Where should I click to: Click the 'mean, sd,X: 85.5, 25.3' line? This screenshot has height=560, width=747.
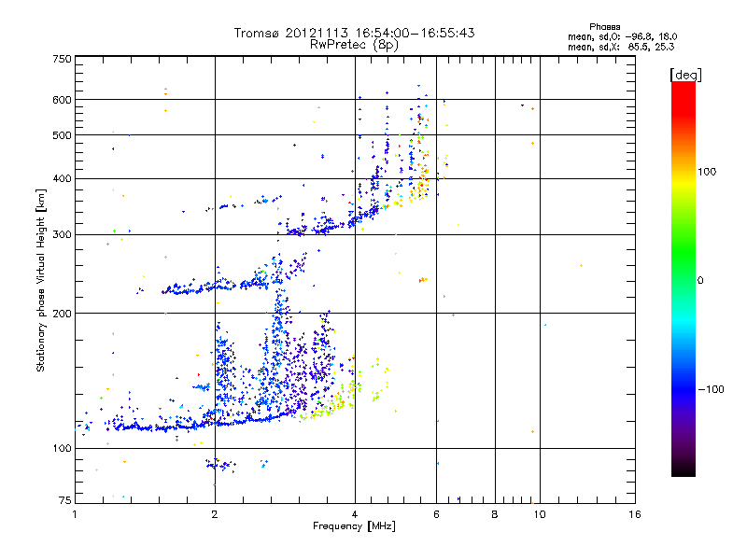click(x=621, y=47)
